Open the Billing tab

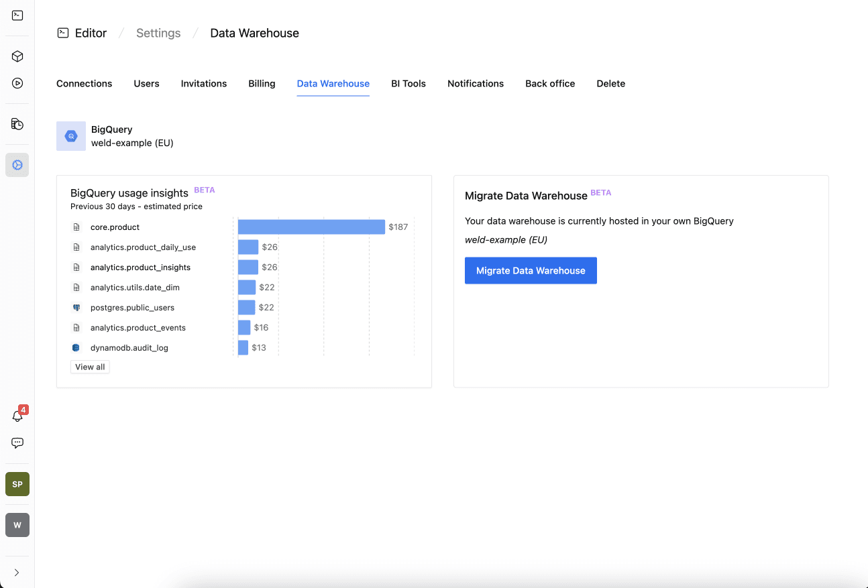tap(262, 84)
